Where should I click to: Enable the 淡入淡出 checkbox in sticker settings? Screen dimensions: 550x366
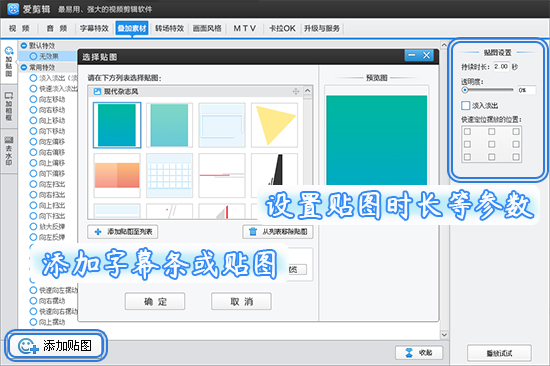465,105
